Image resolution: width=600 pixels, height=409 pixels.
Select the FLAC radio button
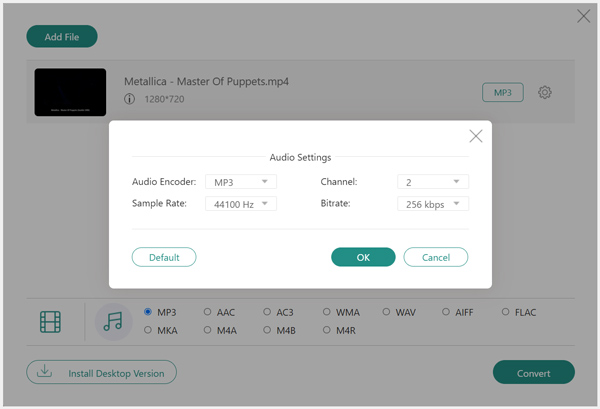(x=506, y=313)
